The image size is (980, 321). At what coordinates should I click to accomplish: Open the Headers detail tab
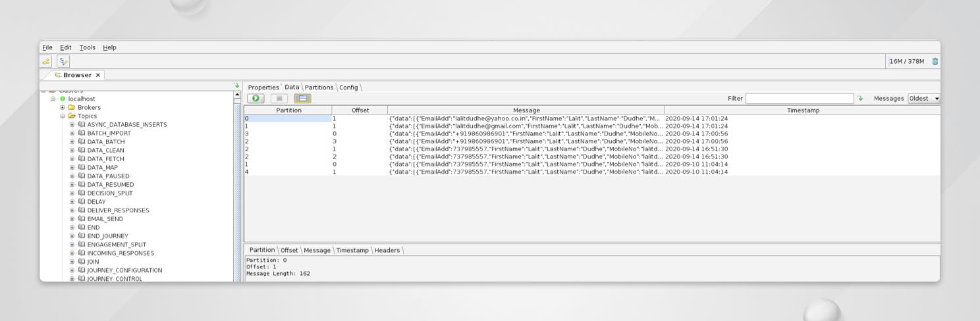[x=387, y=251]
